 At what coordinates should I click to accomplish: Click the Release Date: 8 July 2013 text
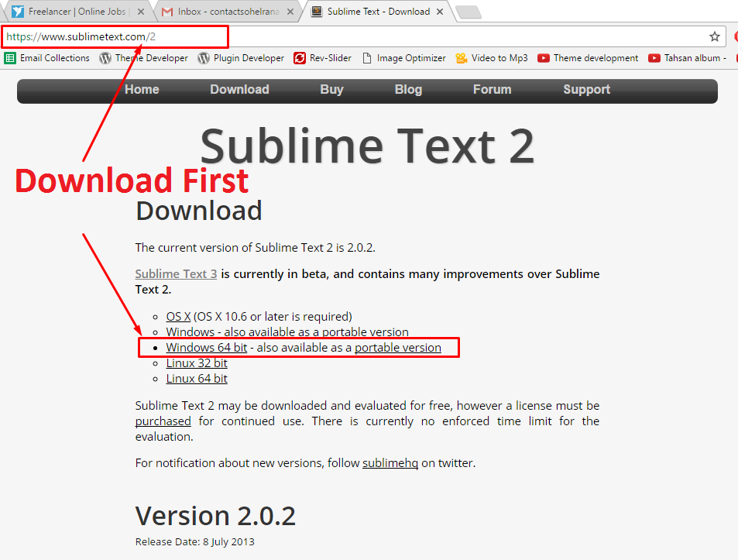coord(195,542)
